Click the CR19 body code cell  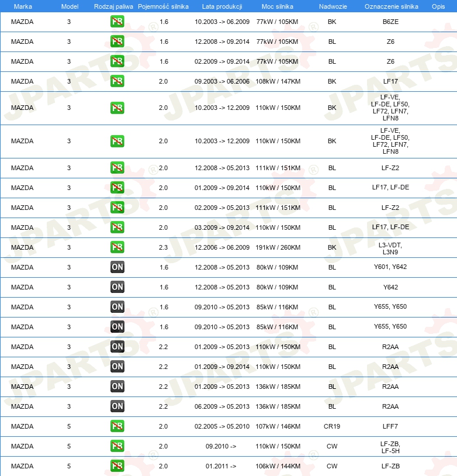coord(332,426)
